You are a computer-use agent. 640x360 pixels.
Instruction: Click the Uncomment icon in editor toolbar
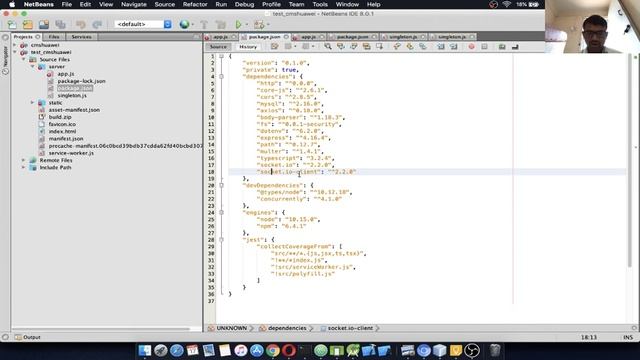(x=515, y=47)
